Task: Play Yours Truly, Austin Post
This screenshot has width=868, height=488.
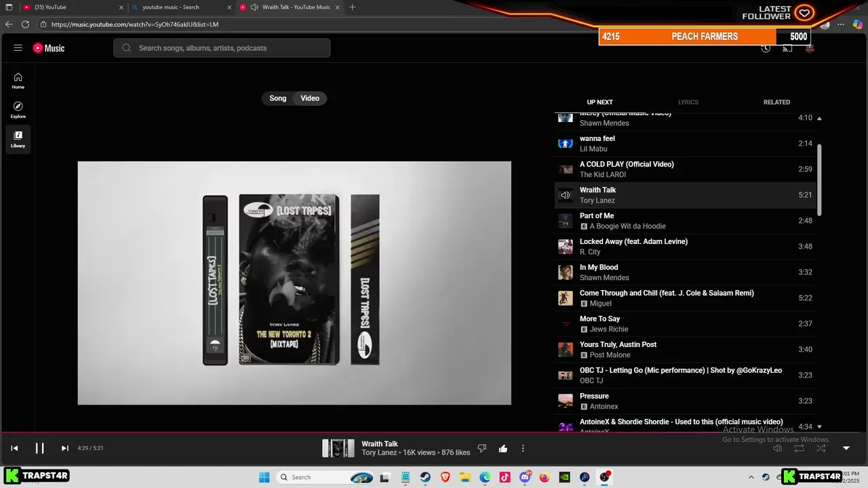Action: tap(685, 350)
